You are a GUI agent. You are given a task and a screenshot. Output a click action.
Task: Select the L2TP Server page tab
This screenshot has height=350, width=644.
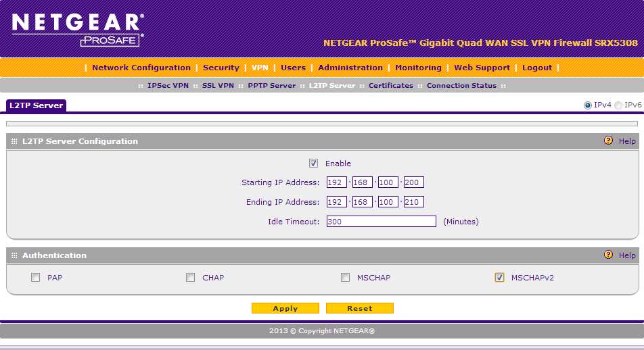[x=36, y=105]
